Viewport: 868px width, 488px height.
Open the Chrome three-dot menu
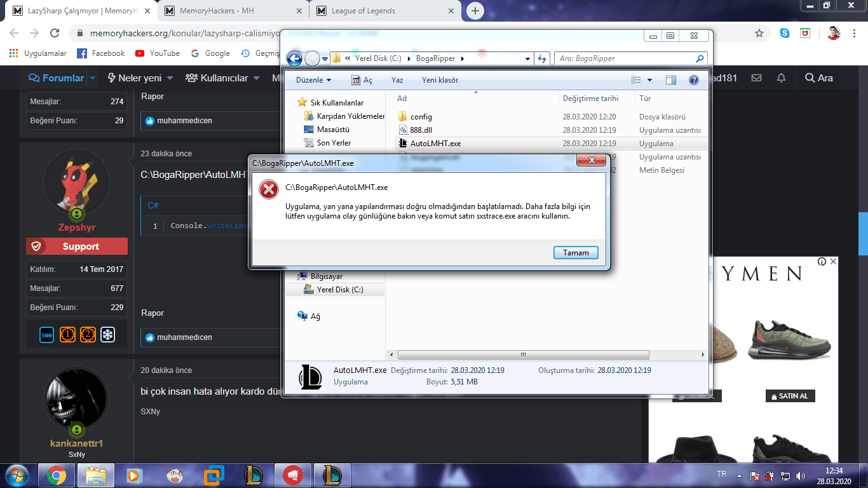pyautogui.click(x=855, y=33)
